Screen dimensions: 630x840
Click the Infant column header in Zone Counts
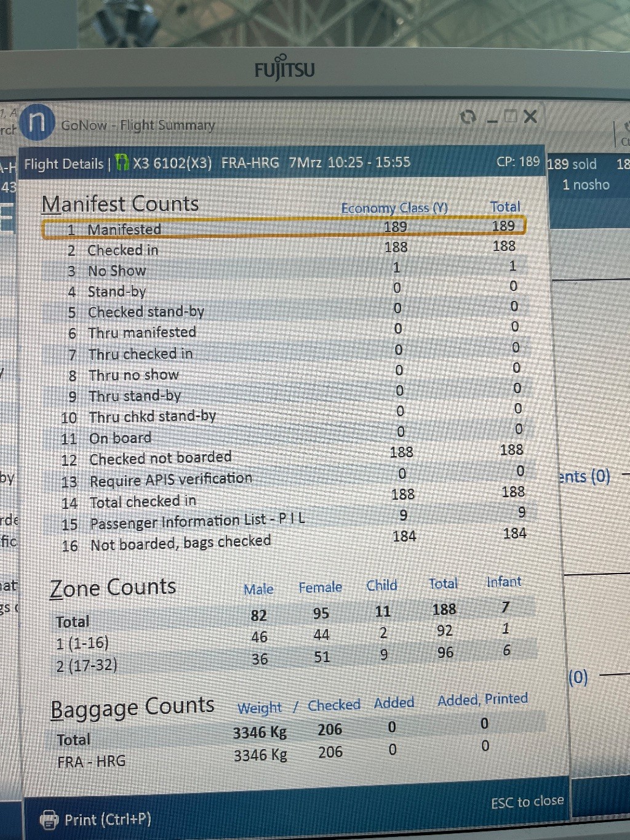point(503,582)
